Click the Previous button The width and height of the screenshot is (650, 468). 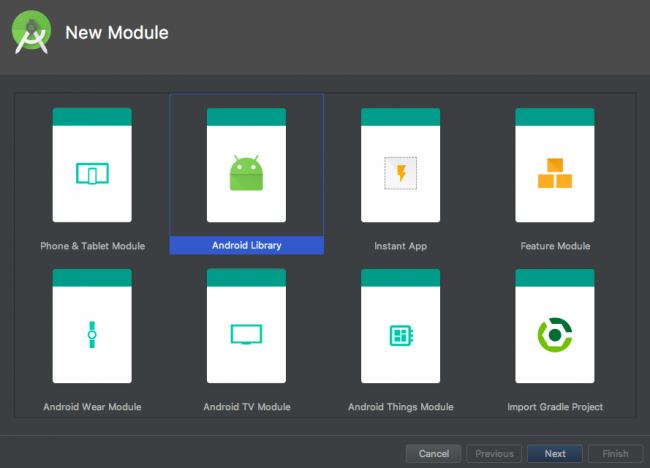pyautogui.click(x=494, y=453)
